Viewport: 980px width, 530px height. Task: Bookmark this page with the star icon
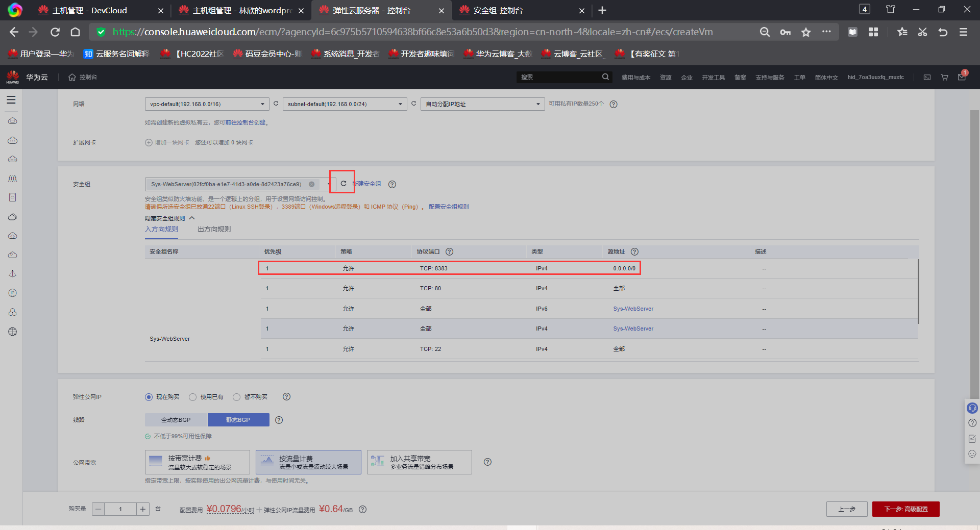[x=806, y=32]
